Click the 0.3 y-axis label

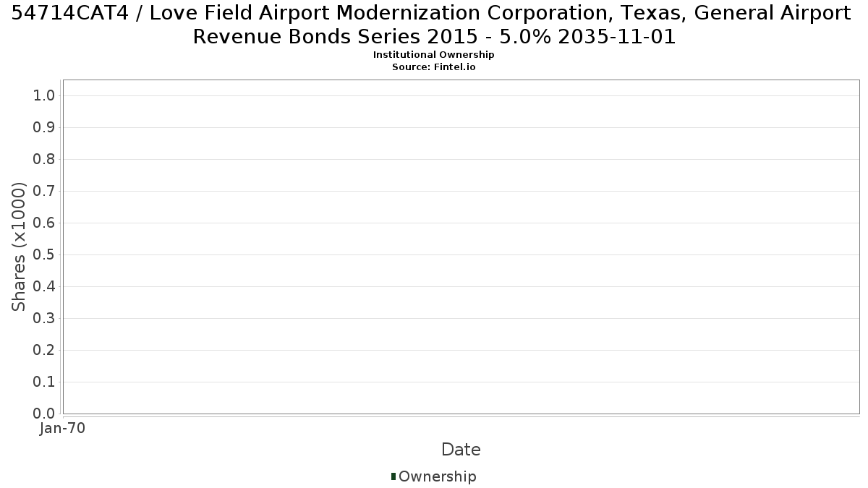[x=45, y=318]
